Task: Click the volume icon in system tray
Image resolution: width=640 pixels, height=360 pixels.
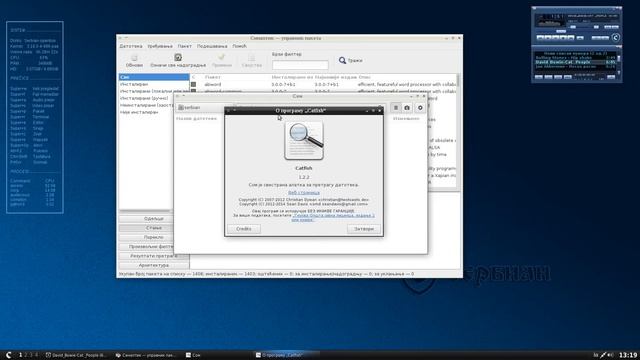Action: pos(610,355)
